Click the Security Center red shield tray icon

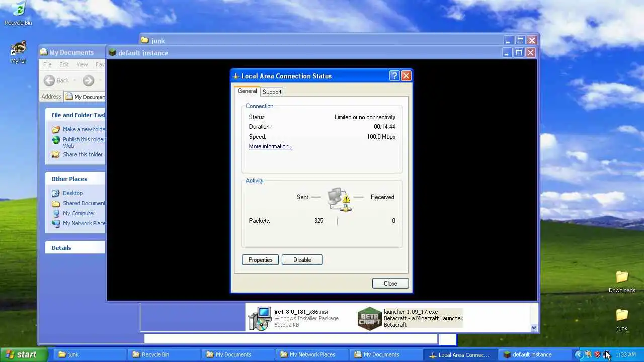click(597, 354)
